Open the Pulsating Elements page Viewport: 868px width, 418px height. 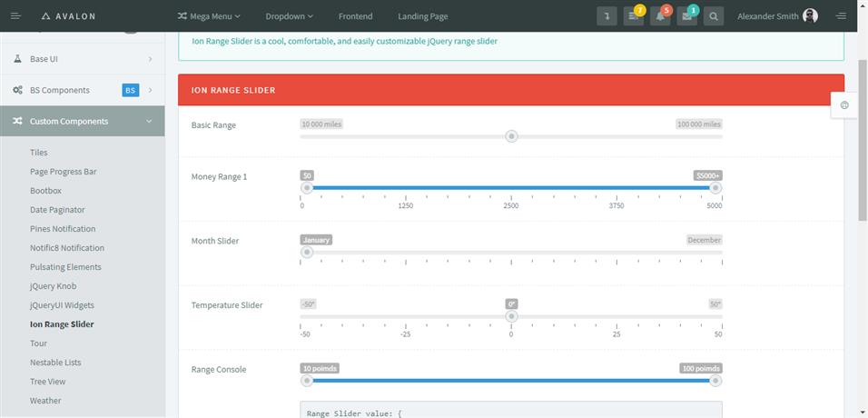coord(66,266)
